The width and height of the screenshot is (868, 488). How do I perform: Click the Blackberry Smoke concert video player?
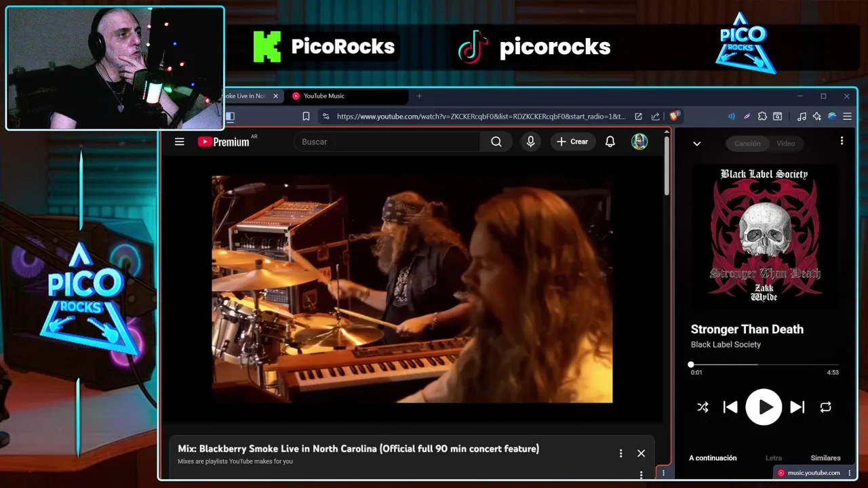click(412, 289)
